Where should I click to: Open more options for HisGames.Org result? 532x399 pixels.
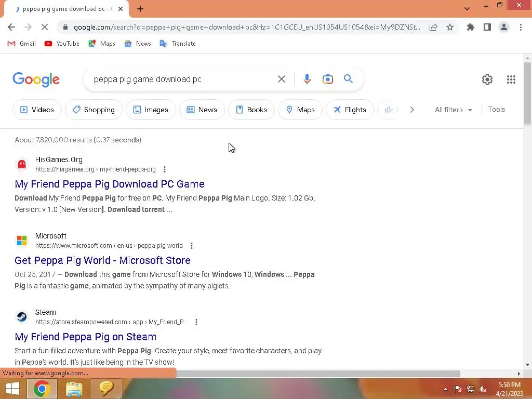165,169
